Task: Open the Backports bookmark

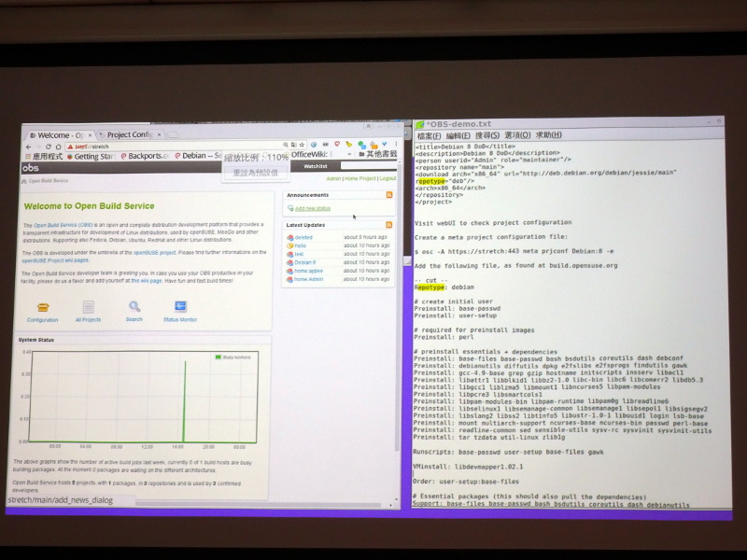Action: click(x=145, y=156)
